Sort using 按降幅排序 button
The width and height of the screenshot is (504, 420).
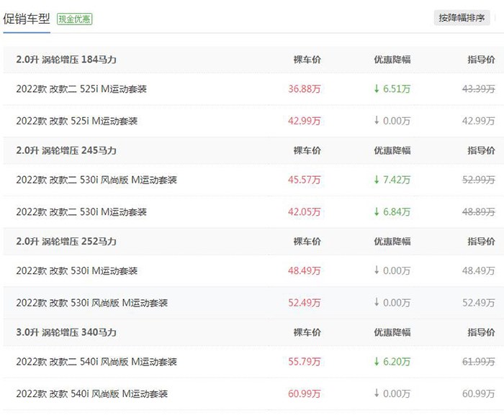point(462,18)
